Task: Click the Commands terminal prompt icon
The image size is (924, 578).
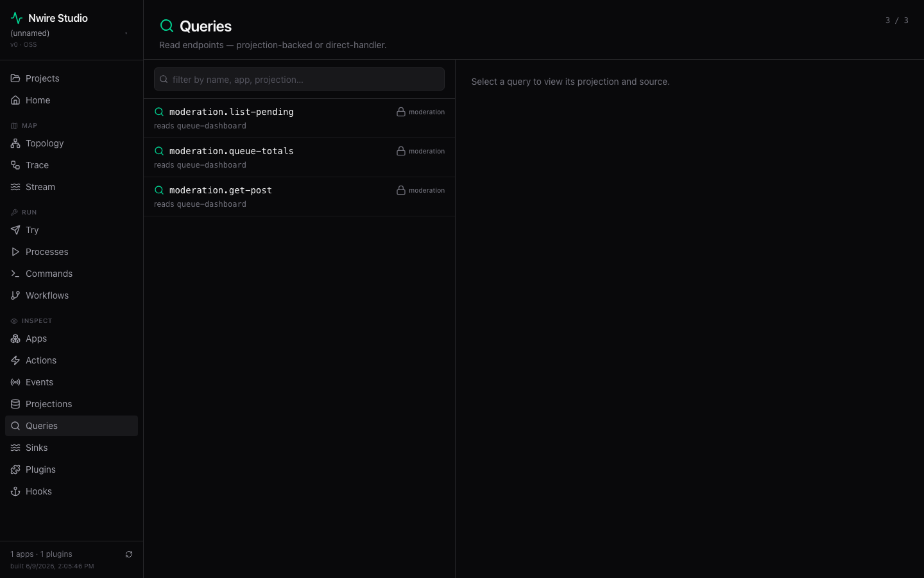Action: [15, 274]
